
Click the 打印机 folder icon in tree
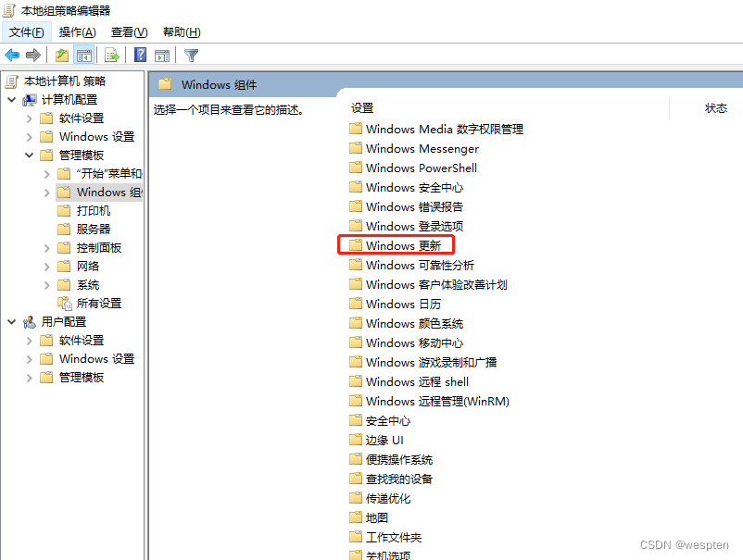tap(64, 211)
